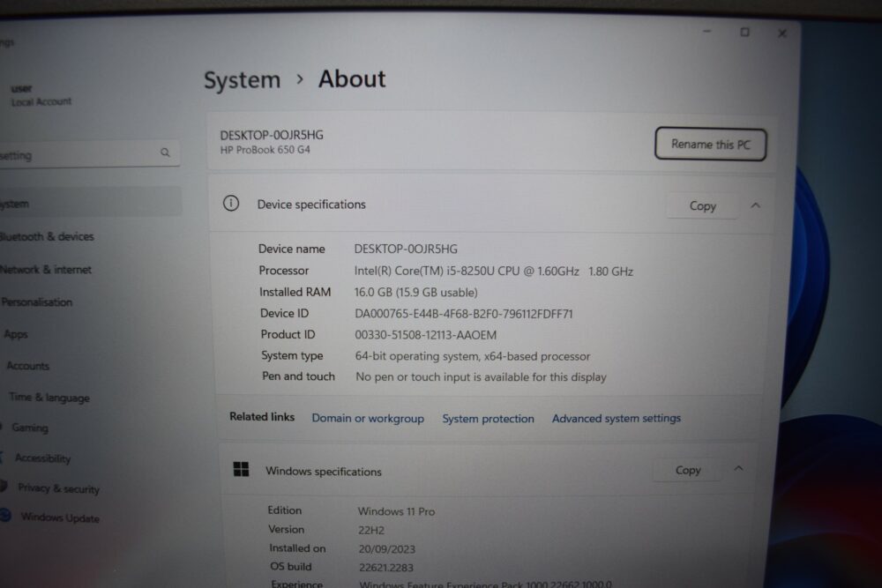Click the Related links label
The width and height of the screenshot is (882, 588).
click(262, 417)
